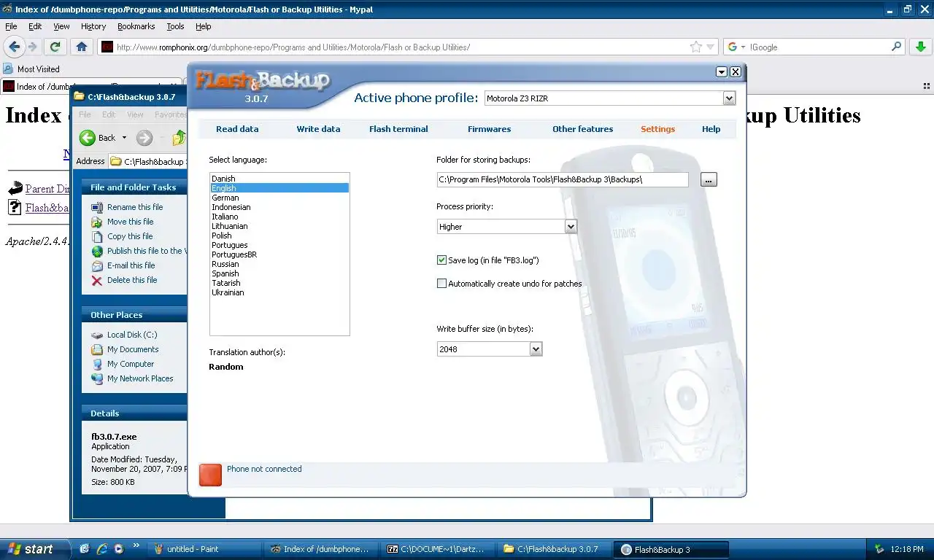Open the Read data tab
Screen dimensions: 934x560
coord(237,129)
